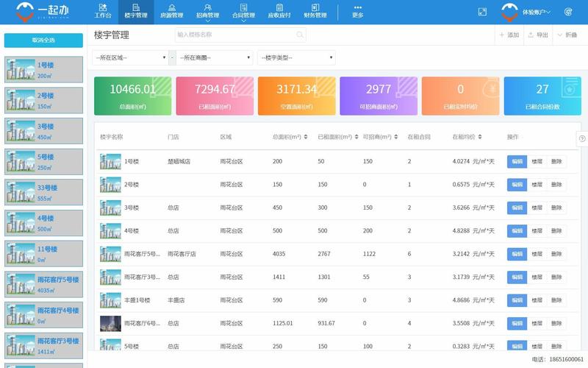
Task: Click 丰盛店 store cell
Action: point(176,300)
